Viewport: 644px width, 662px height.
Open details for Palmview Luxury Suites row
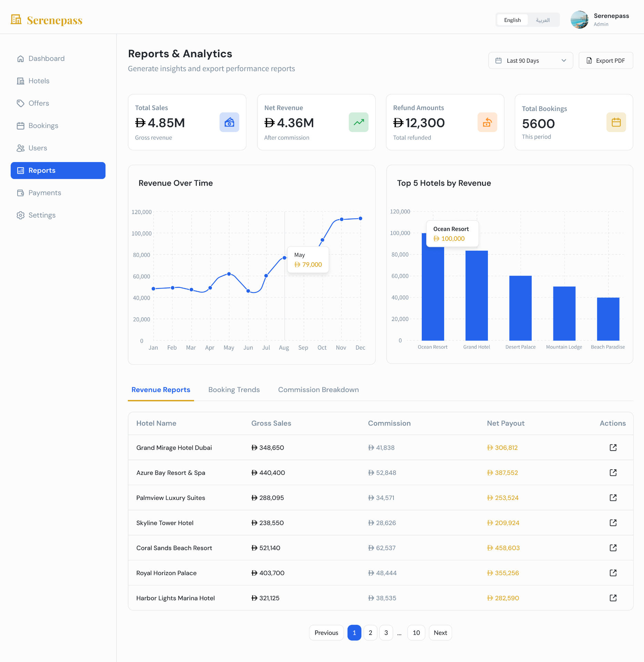613,498
